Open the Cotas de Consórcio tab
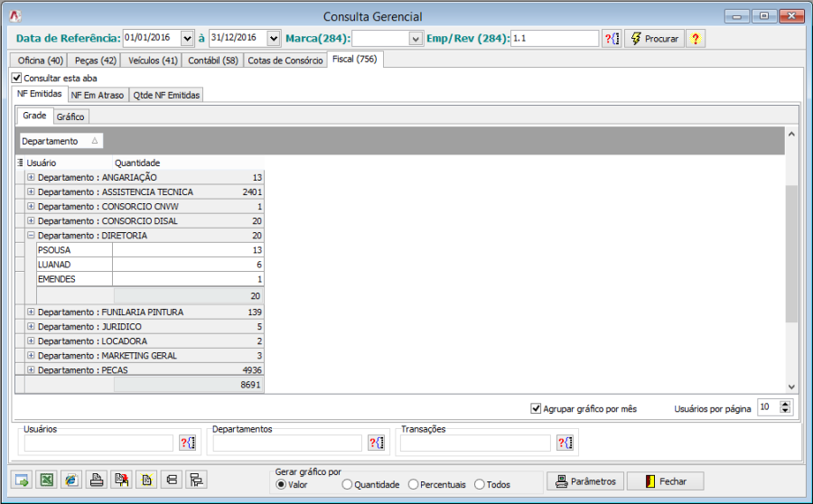This screenshot has height=504, width=813. (285, 61)
